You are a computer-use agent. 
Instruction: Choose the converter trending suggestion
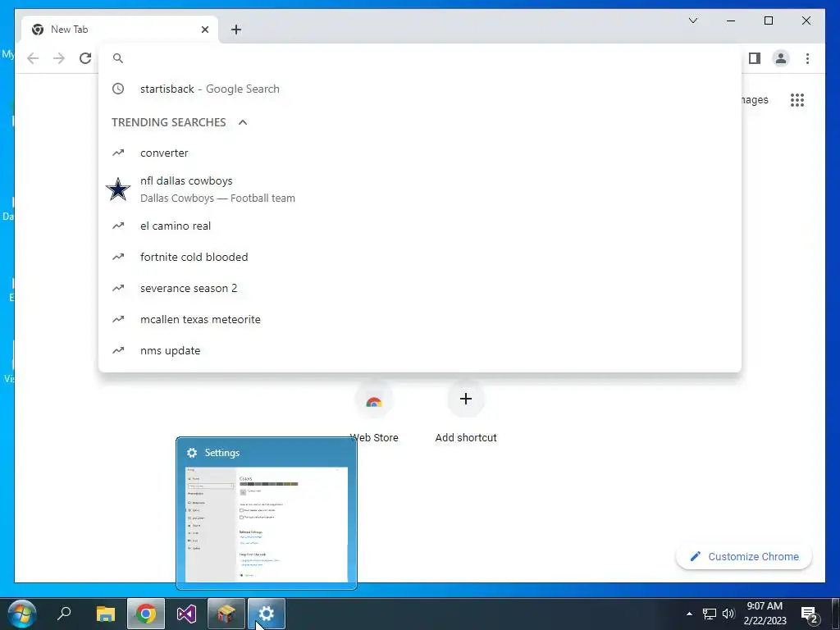[x=420, y=153]
